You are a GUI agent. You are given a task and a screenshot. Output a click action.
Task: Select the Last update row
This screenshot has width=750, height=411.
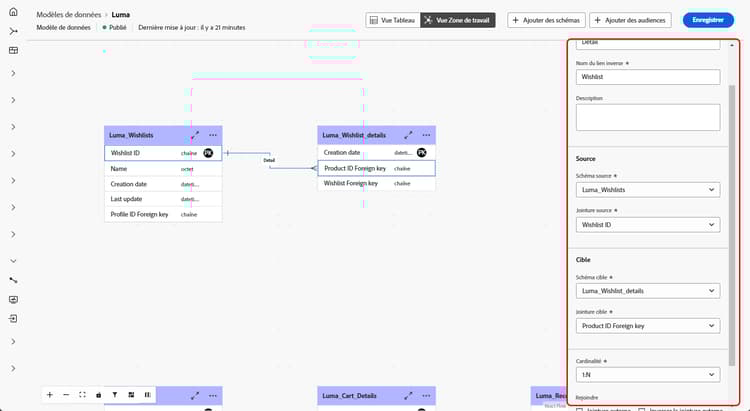163,199
